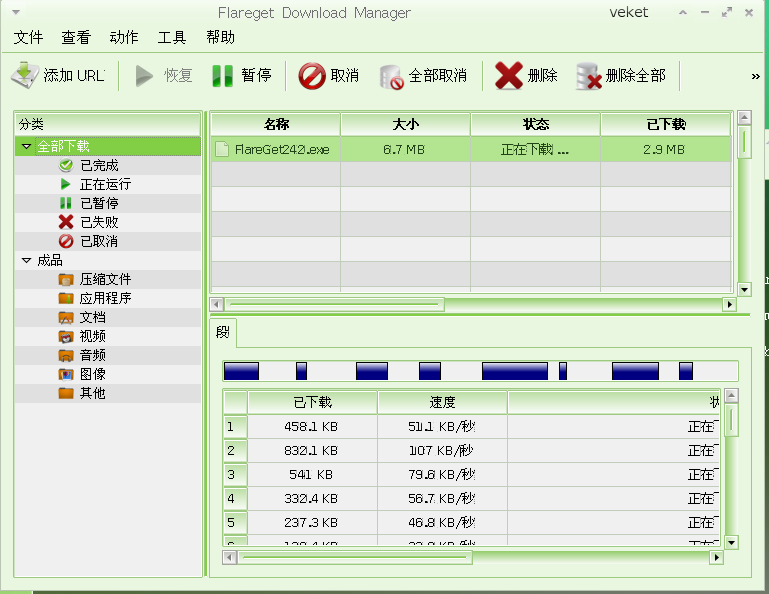Click the Resume play arrow icon
Image resolution: width=769 pixels, height=594 pixels.
point(144,76)
